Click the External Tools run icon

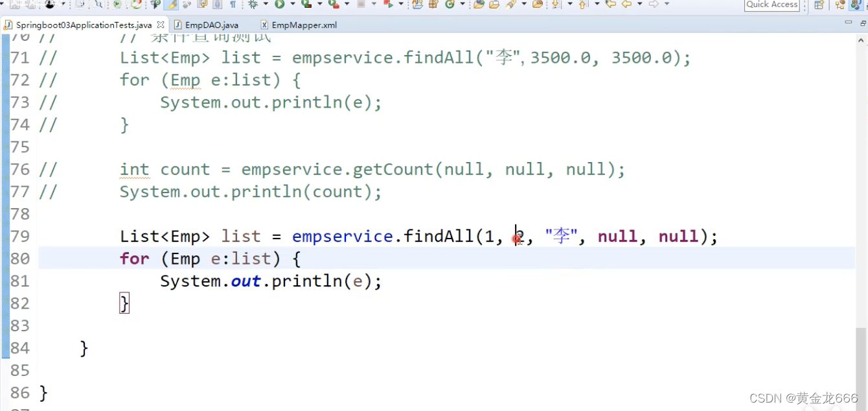coord(333,4)
